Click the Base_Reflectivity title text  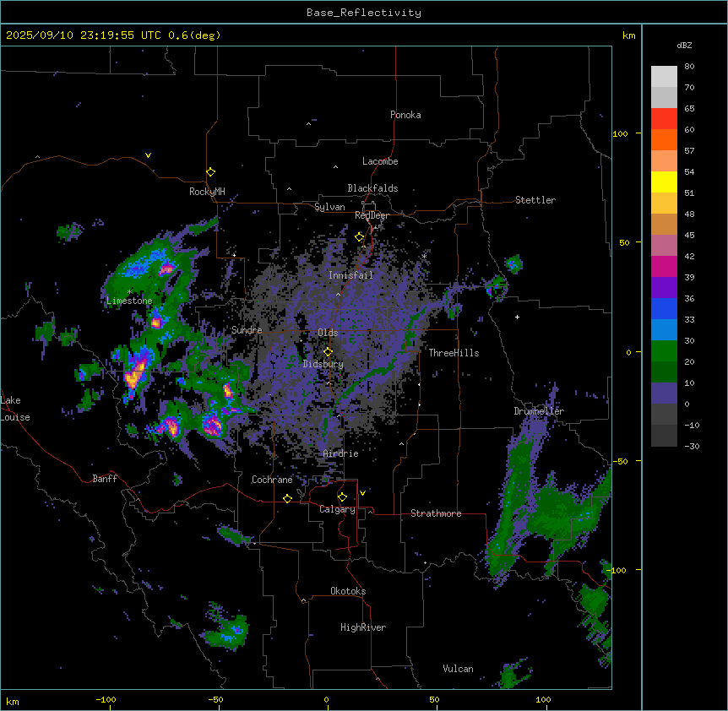tap(364, 13)
